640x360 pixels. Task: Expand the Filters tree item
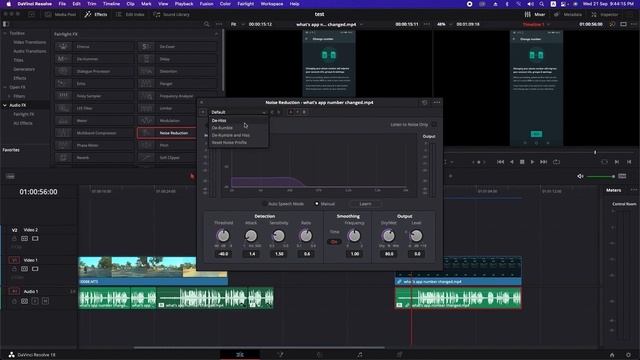(9, 96)
